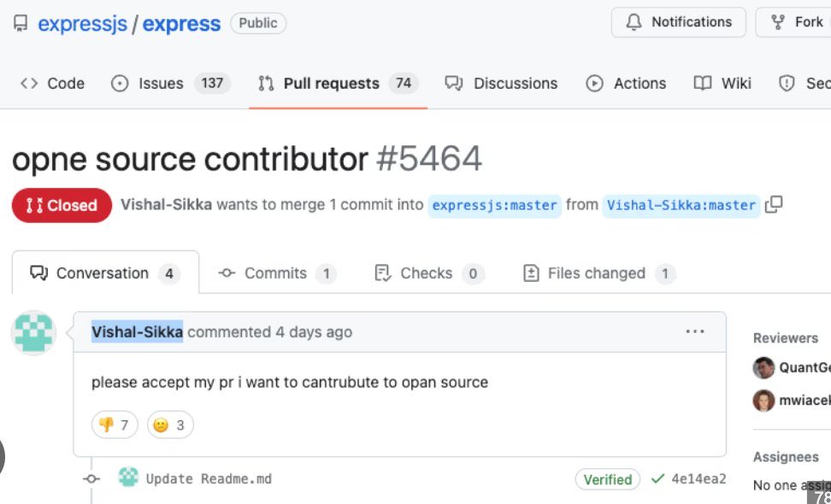Image resolution: width=831 pixels, height=504 pixels.
Task: Go to the Discussions tab
Action: point(501,83)
